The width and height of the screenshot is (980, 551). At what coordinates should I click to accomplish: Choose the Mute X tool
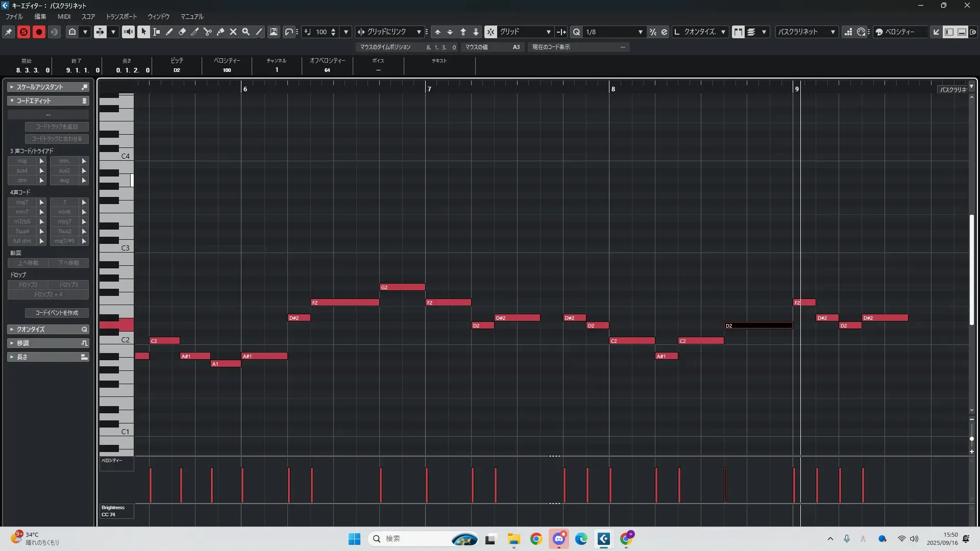(x=233, y=32)
